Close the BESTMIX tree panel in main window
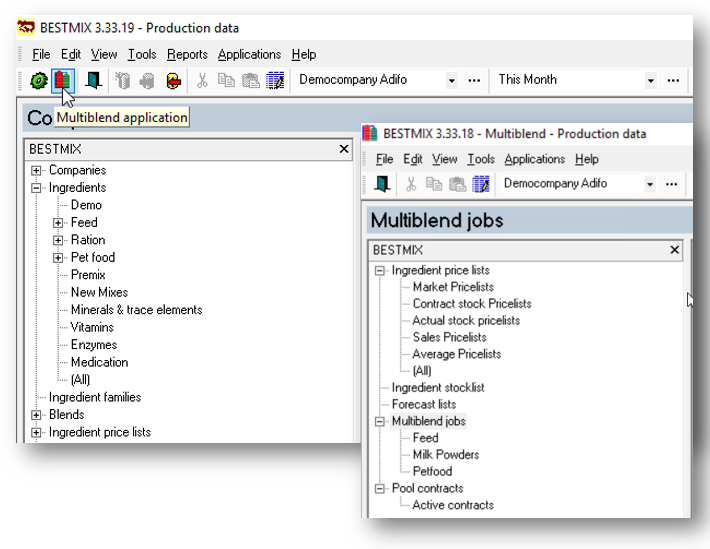Screen dimensions: 710x549 pos(344,149)
